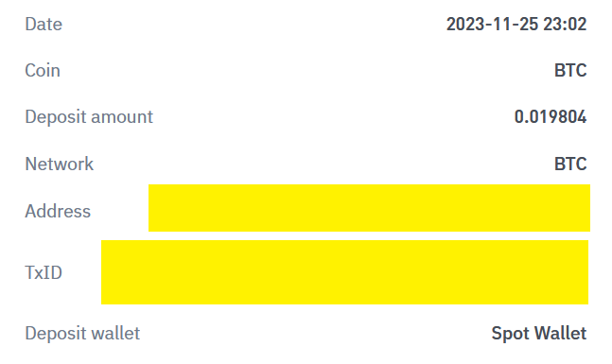Click the Deposit amount label

pyautogui.click(x=89, y=117)
